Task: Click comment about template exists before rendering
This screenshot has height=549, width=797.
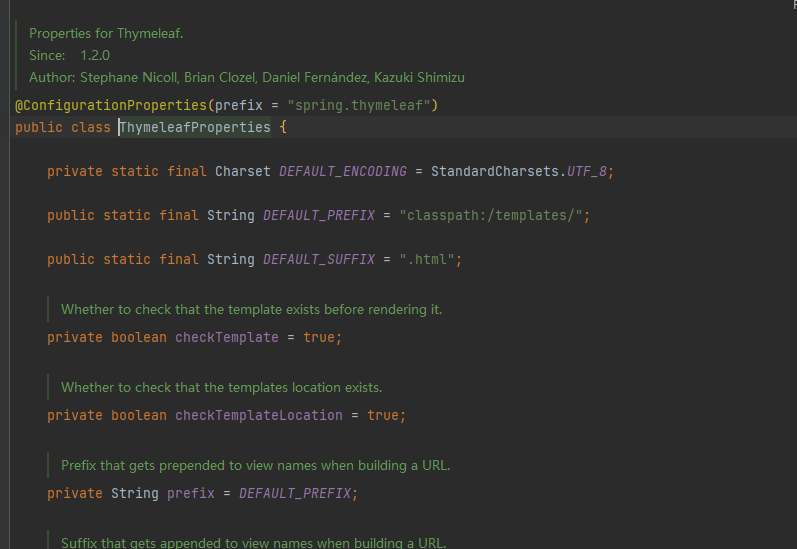Action: [252, 310]
